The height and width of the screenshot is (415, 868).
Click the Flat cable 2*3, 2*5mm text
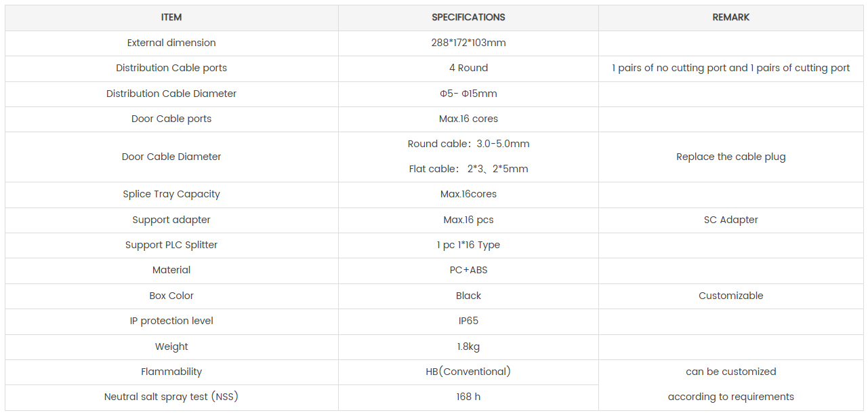468,169
